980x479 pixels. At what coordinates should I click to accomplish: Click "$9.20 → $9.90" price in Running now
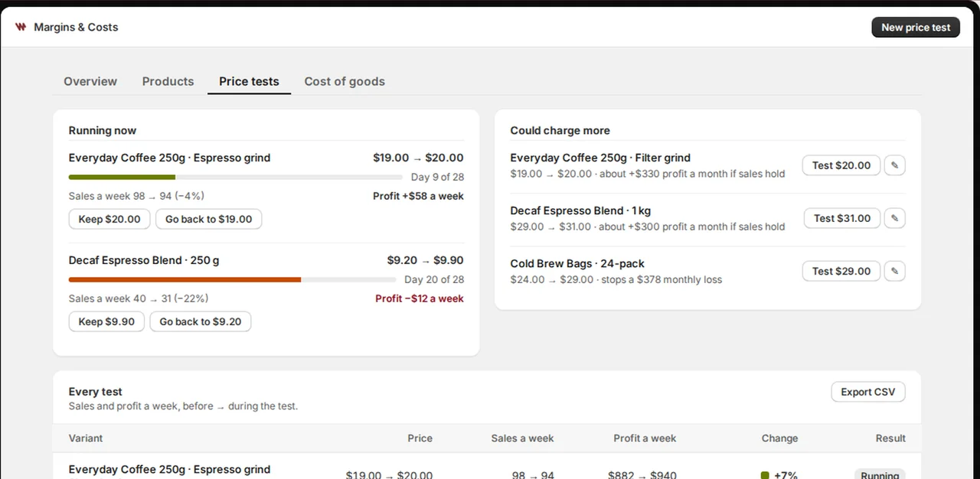[425, 260]
